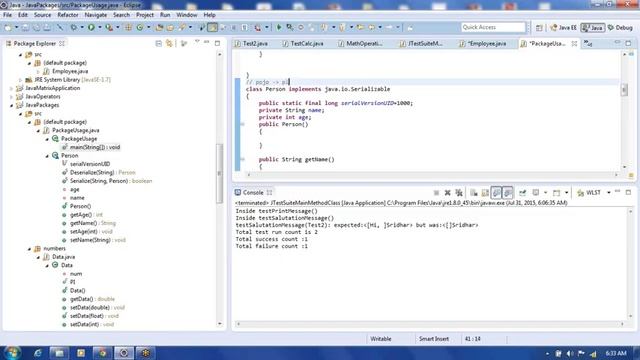
Task: Open dropdown beside Open Console icon
Action: tap(566, 193)
